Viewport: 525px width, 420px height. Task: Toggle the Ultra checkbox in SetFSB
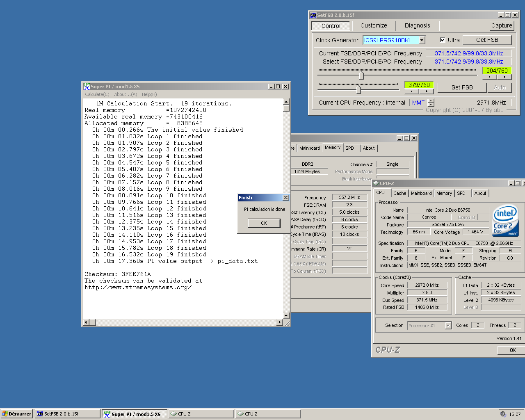443,40
